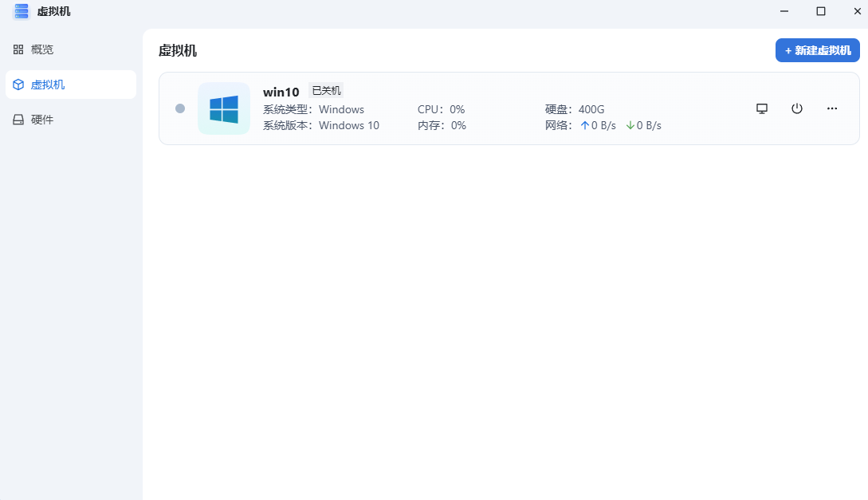The image size is (868, 500).
Task: Click the app logo in title bar
Action: tap(22, 11)
